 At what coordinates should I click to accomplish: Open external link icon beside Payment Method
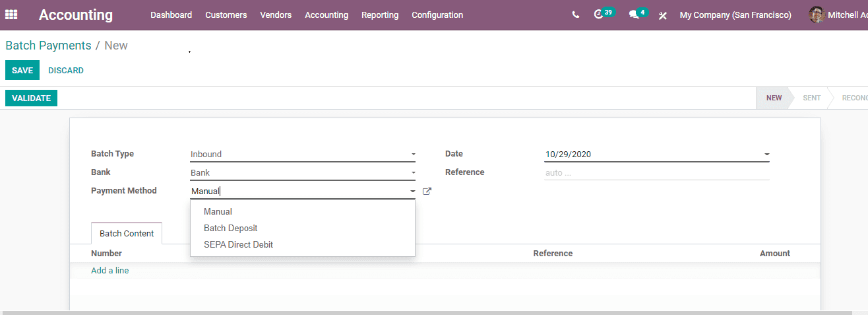(x=427, y=192)
